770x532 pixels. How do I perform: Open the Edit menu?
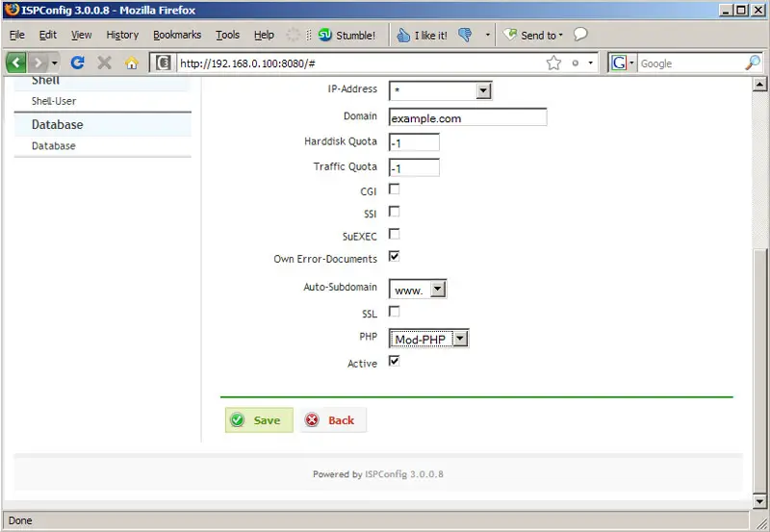pyautogui.click(x=47, y=35)
